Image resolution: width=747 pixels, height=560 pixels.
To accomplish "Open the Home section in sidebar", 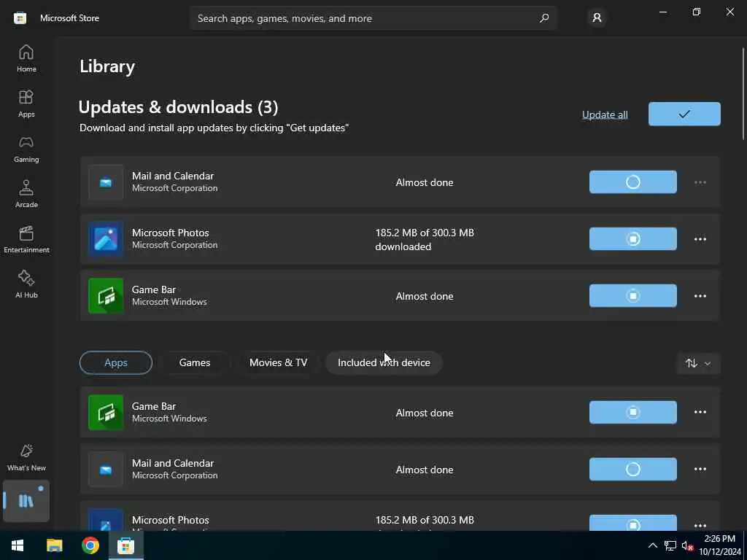I will coord(26,58).
